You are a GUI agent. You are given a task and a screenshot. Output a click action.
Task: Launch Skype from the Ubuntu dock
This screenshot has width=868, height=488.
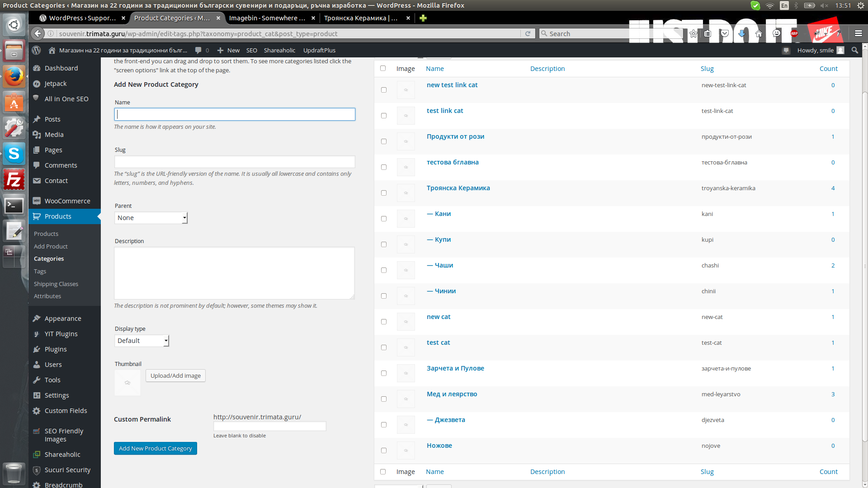14,154
